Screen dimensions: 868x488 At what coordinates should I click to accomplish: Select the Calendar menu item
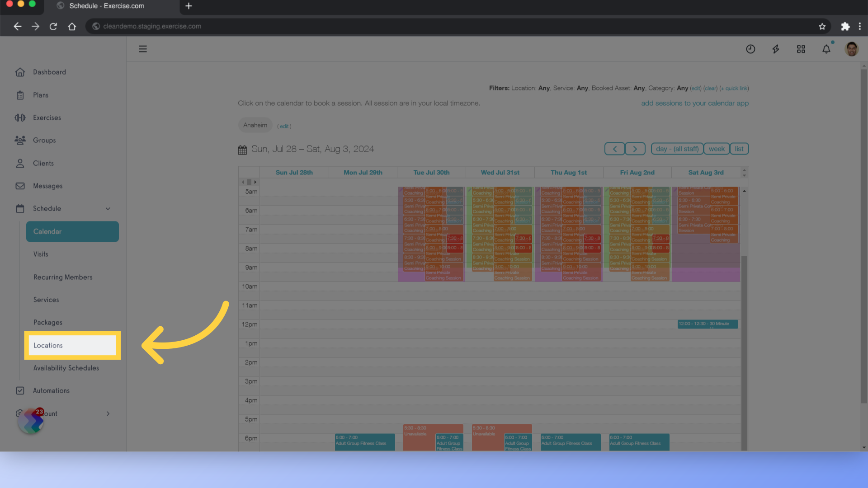click(72, 231)
